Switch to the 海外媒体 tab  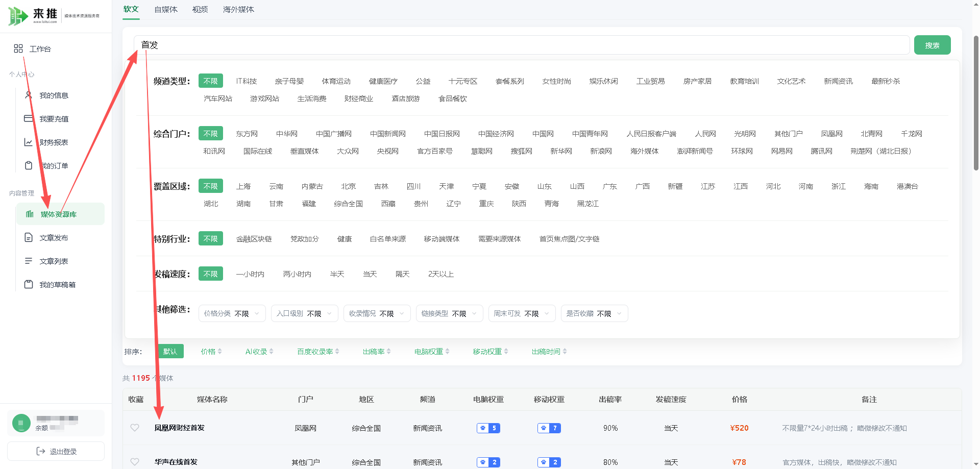pyautogui.click(x=238, y=9)
